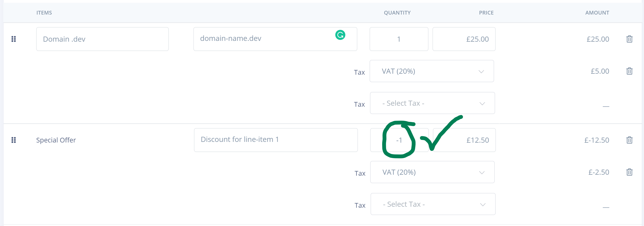Image resolution: width=644 pixels, height=226 pixels.
Task: Open the bottom Select Tax dropdown
Action: pos(433,204)
